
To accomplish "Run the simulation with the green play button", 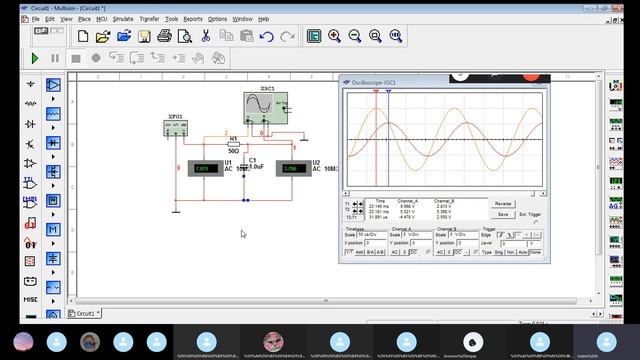I will click(35, 58).
